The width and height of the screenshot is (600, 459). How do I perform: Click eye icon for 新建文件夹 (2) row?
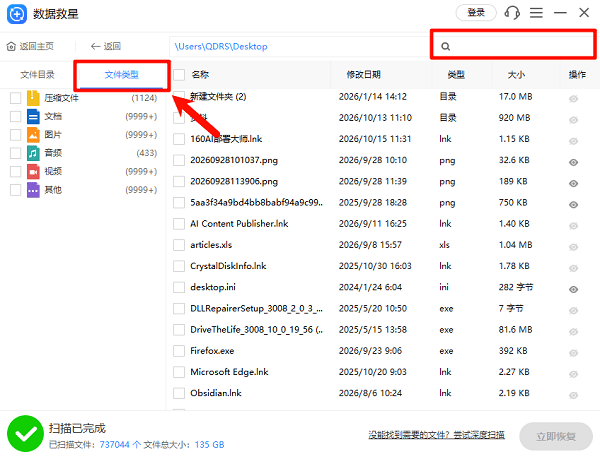click(x=573, y=99)
